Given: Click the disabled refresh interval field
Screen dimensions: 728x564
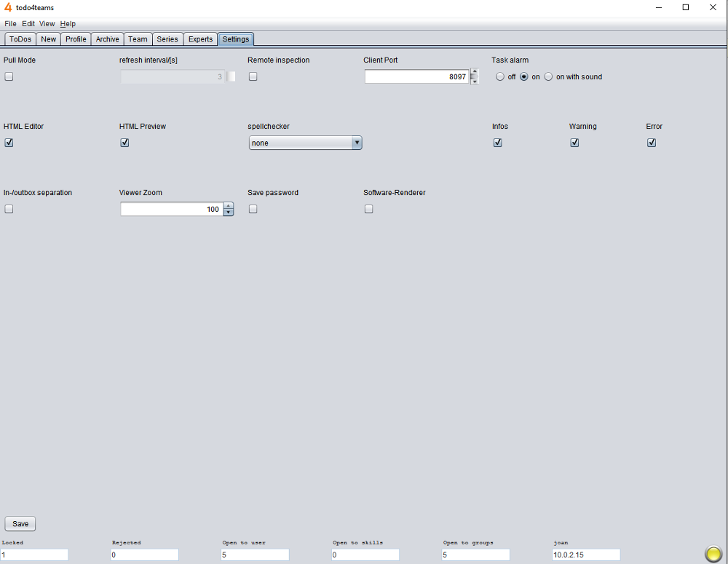Looking at the screenshot, I should 173,76.
